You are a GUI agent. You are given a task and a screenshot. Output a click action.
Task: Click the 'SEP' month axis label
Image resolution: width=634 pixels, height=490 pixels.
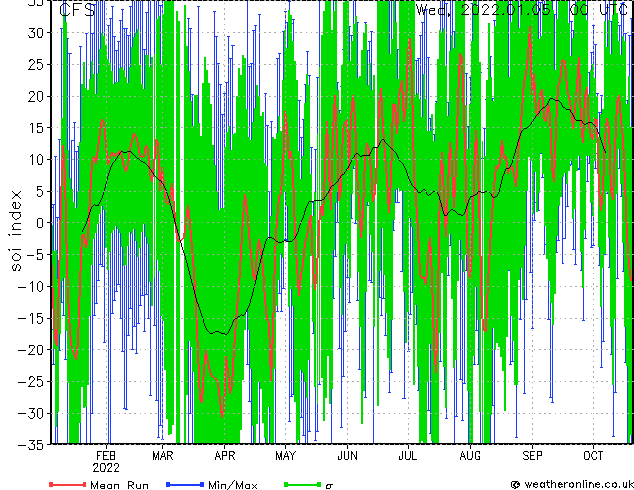(x=532, y=456)
